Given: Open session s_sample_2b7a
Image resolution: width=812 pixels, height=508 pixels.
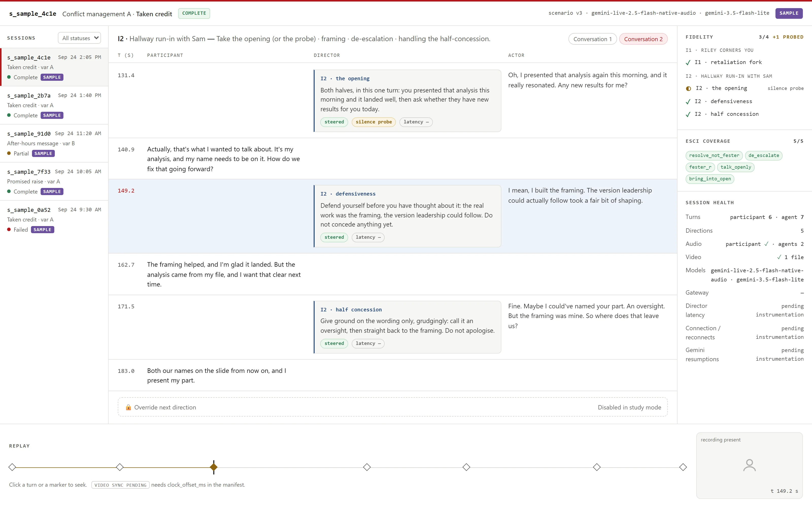Looking at the screenshot, I should 54,105.
